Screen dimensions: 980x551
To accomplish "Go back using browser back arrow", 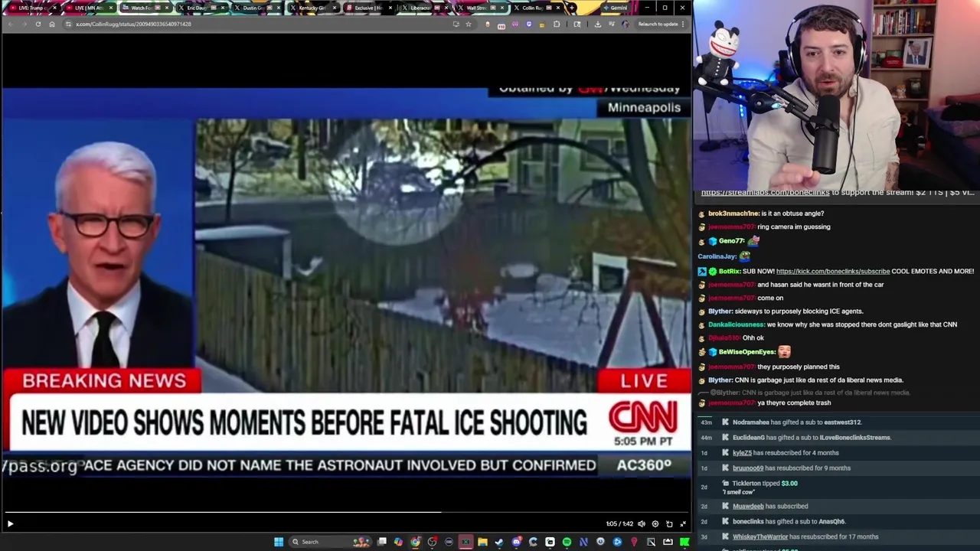I will (10, 24).
